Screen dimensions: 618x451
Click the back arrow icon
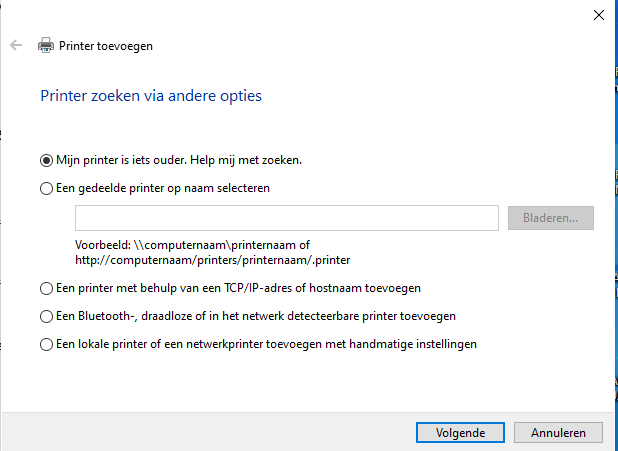coord(16,45)
